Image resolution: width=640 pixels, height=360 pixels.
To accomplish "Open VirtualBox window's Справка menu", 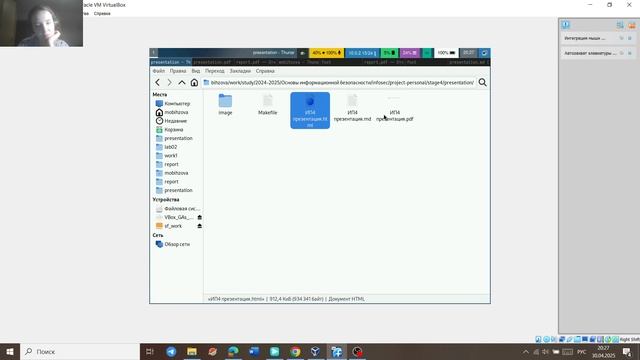I will (x=102, y=13).
